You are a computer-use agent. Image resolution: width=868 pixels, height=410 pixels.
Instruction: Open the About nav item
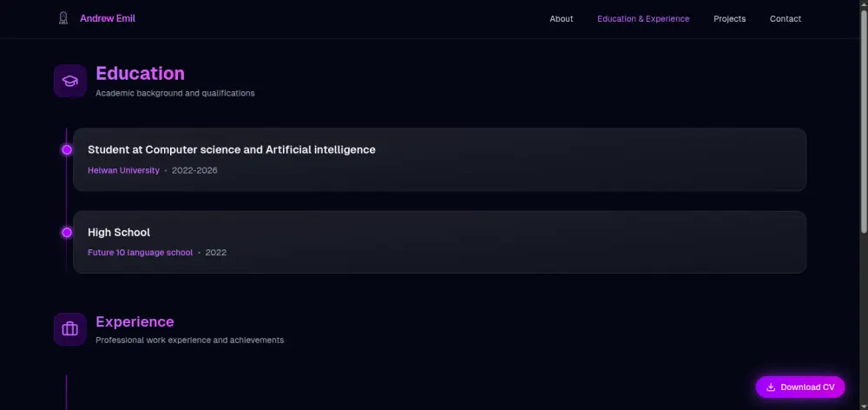(x=561, y=19)
